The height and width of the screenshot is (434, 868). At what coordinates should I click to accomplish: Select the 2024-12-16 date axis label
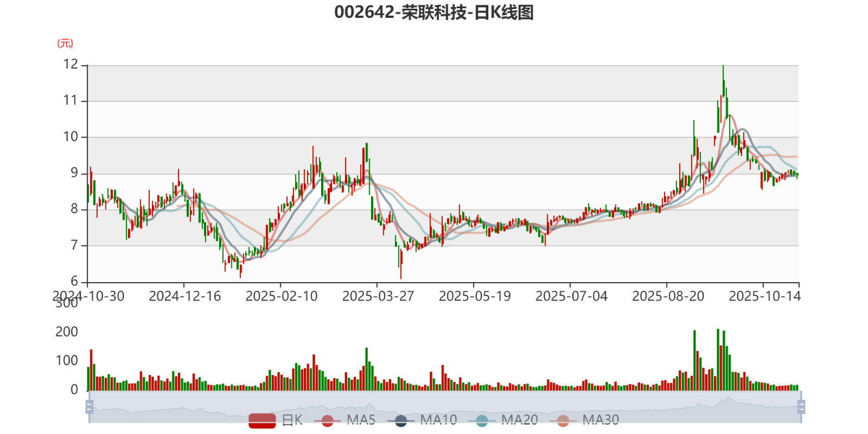tap(185, 296)
